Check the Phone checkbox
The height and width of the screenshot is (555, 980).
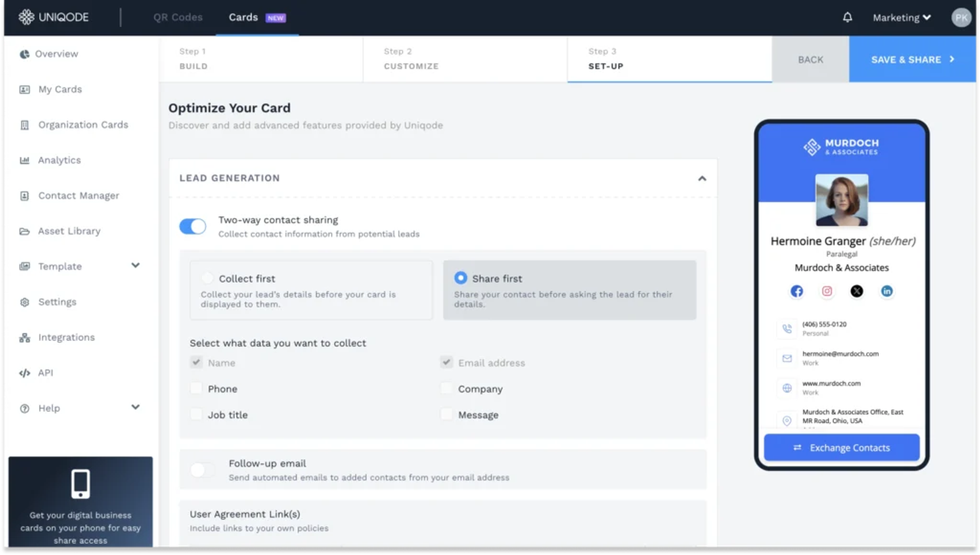[196, 388]
